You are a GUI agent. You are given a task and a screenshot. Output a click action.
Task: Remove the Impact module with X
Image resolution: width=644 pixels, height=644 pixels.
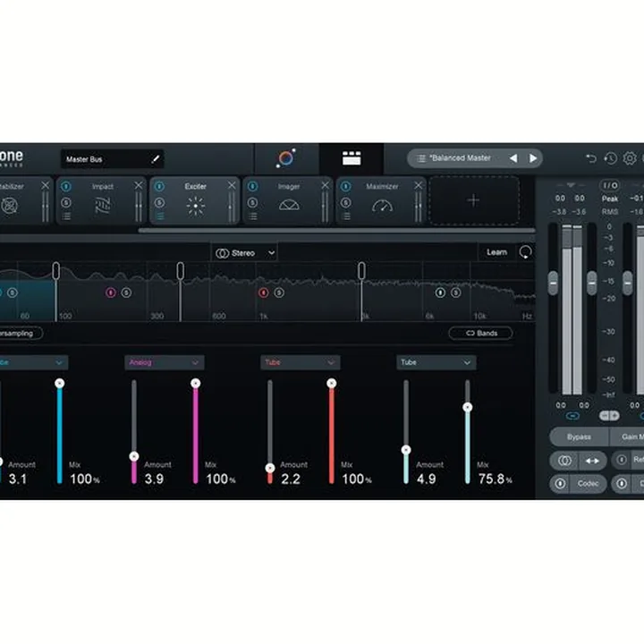point(139,186)
